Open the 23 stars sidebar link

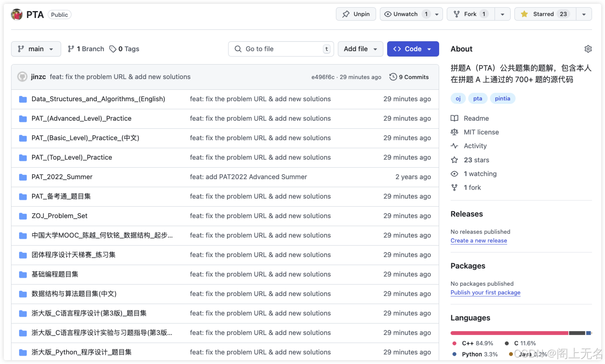(x=476, y=160)
